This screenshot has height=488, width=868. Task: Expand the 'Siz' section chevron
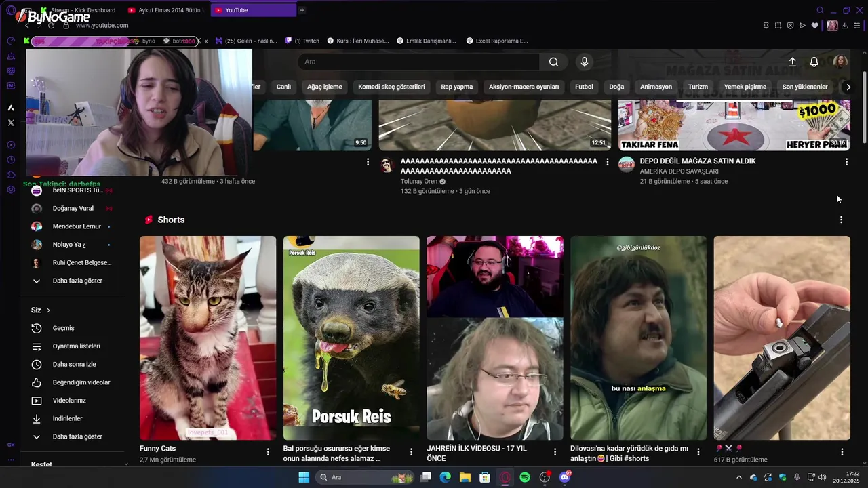coord(48,310)
